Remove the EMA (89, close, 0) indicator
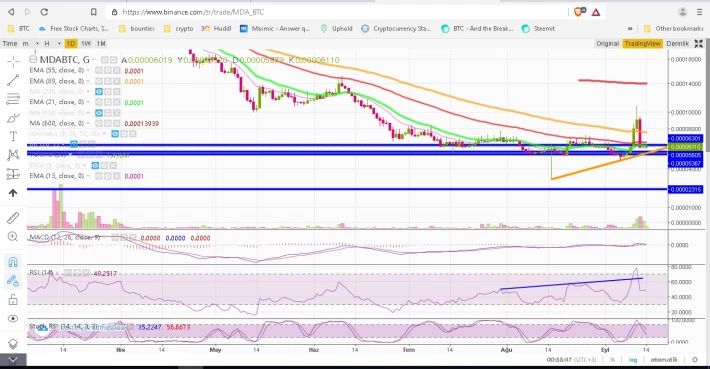 tap(116, 81)
